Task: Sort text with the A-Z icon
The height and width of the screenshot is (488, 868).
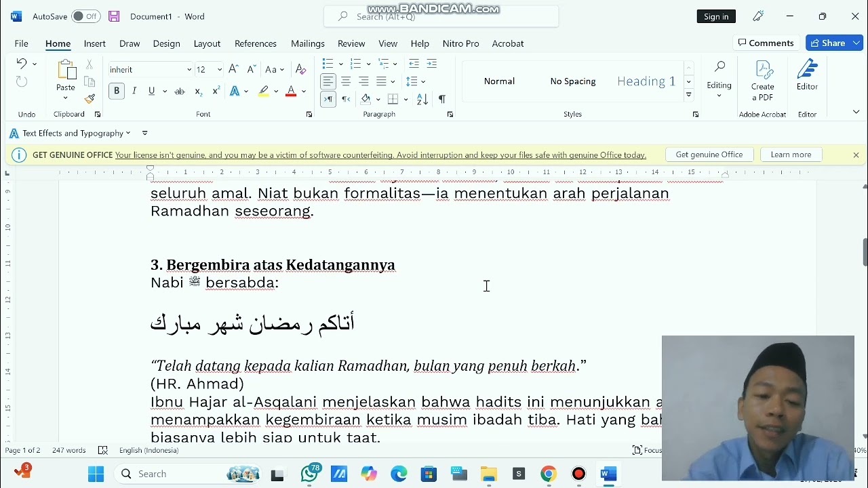Action: (422, 100)
